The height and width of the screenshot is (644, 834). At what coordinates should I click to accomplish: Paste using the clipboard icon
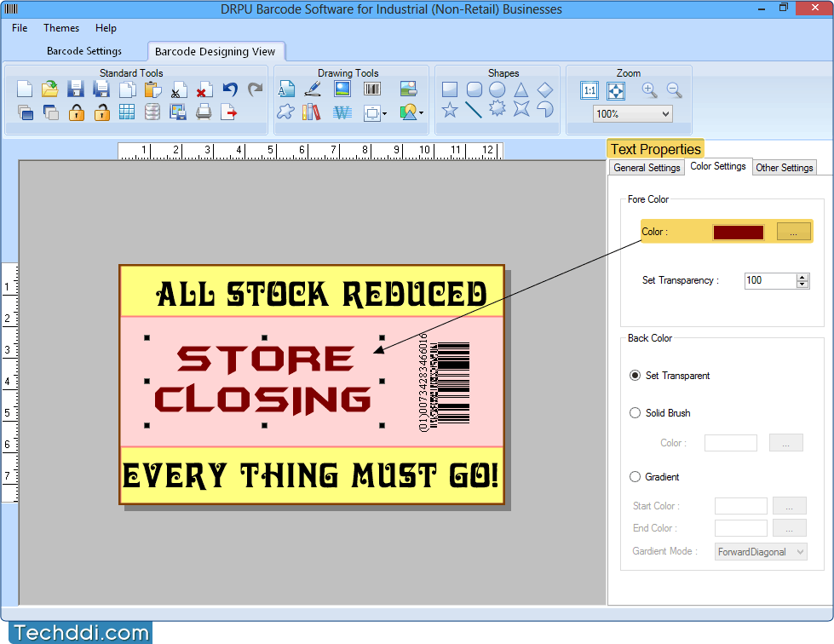click(152, 89)
